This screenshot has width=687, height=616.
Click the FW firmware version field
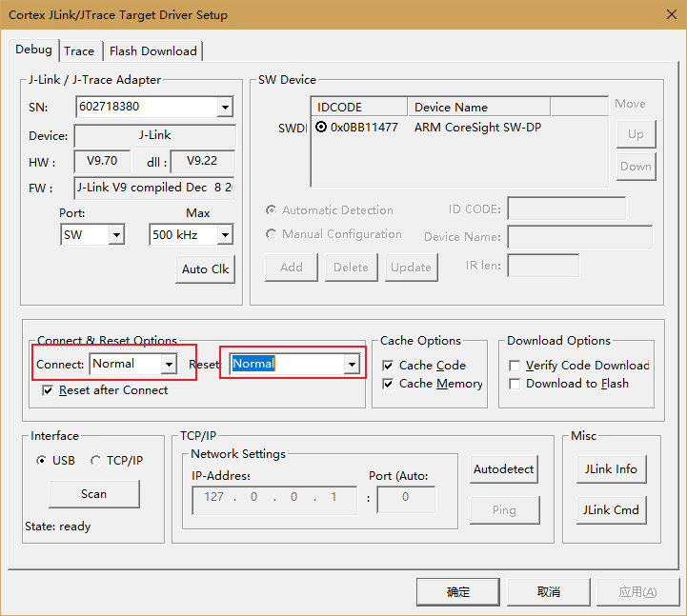click(x=154, y=188)
